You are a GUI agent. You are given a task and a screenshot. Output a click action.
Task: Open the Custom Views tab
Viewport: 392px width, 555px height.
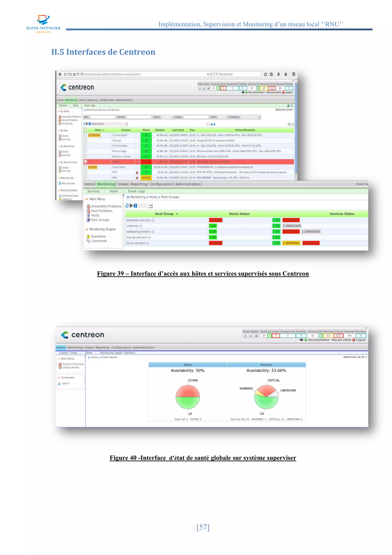coord(68,353)
